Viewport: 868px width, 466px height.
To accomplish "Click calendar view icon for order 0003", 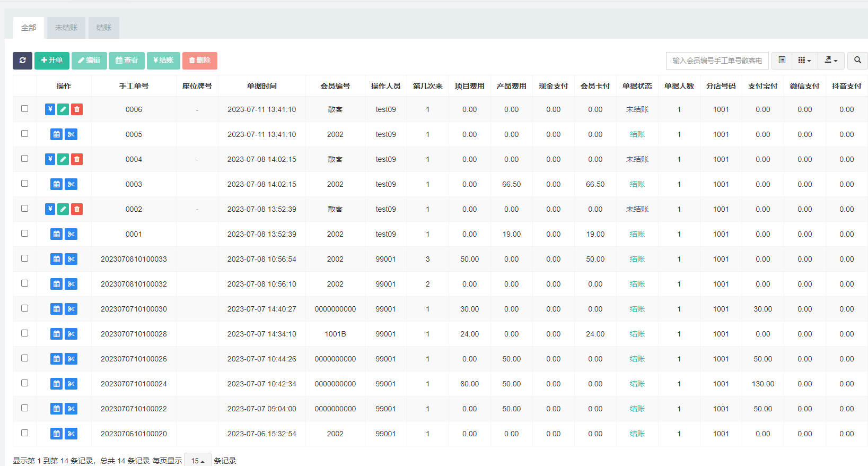I will pos(57,184).
